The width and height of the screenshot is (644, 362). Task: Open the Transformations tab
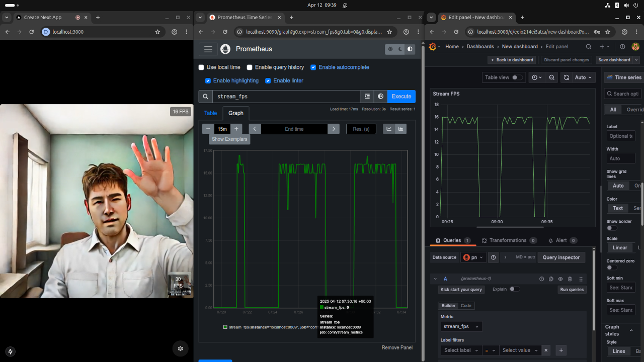coord(508,240)
